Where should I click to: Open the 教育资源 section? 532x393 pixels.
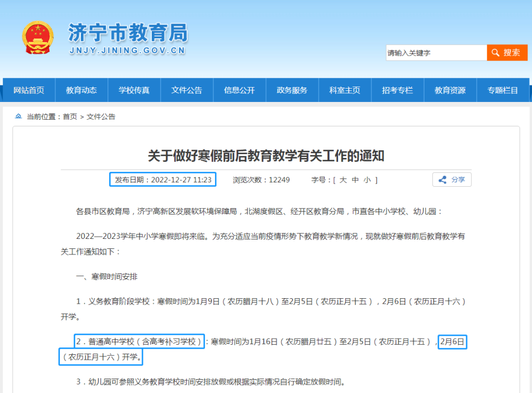point(450,90)
